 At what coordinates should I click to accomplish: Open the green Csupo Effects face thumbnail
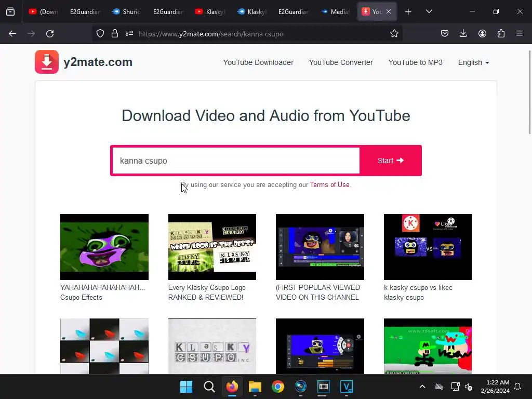[x=104, y=247]
